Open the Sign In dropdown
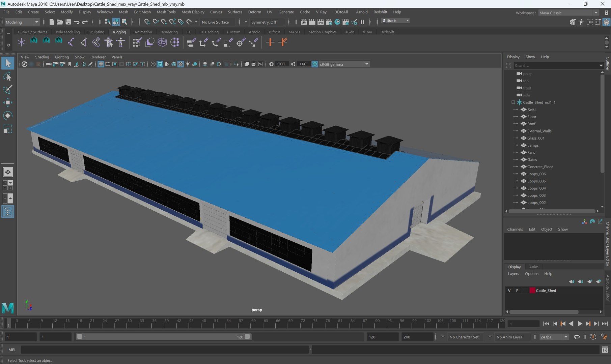 (395, 21)
